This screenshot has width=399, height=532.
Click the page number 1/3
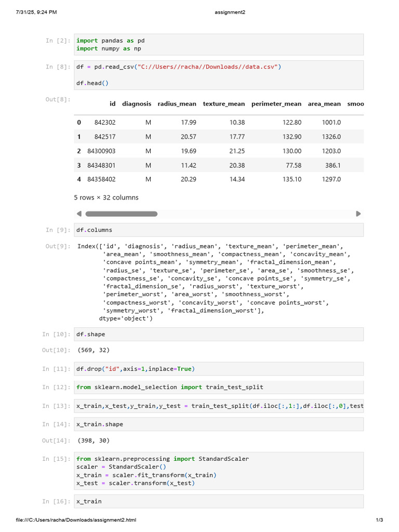[x=379, y=520]
